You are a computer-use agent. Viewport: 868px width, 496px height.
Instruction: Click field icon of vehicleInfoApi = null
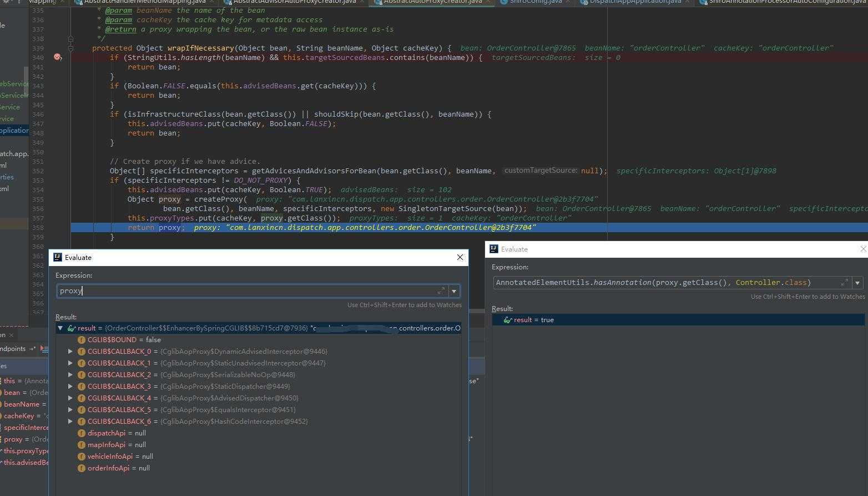[82, 457]
